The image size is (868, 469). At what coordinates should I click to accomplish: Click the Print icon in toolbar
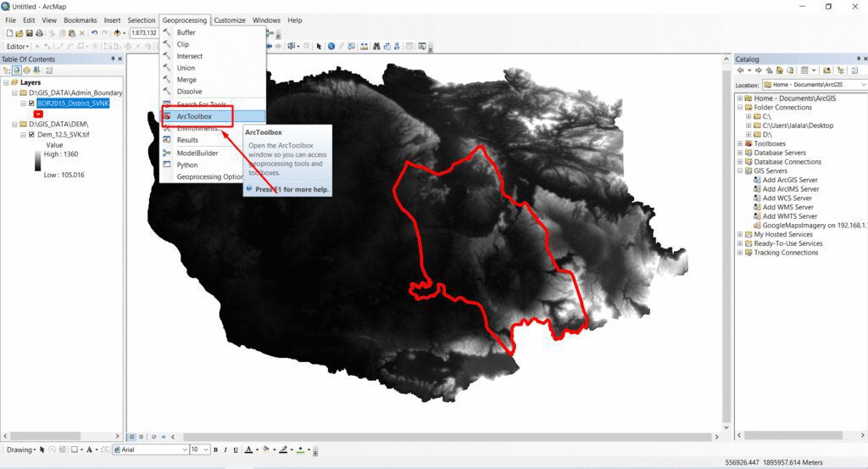(x=39, y=33)
